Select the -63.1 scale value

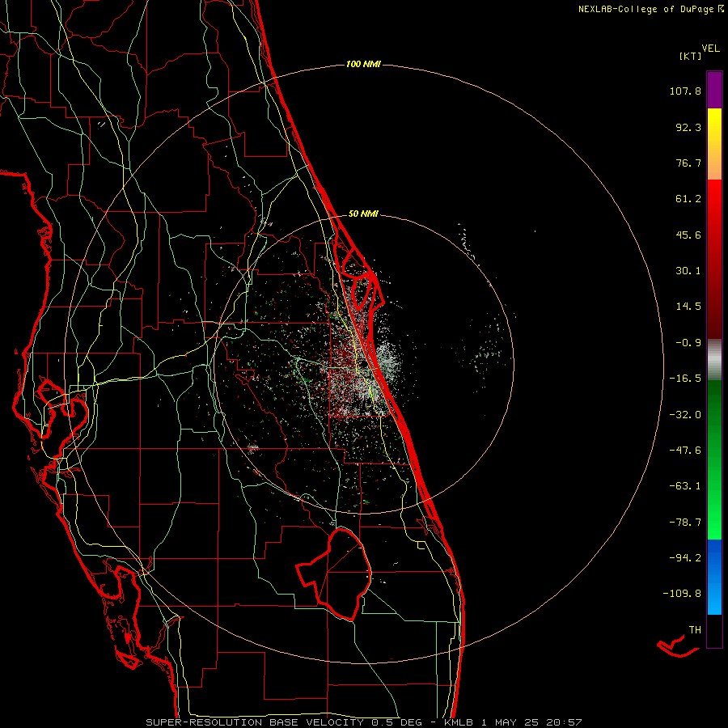(685, 486)
